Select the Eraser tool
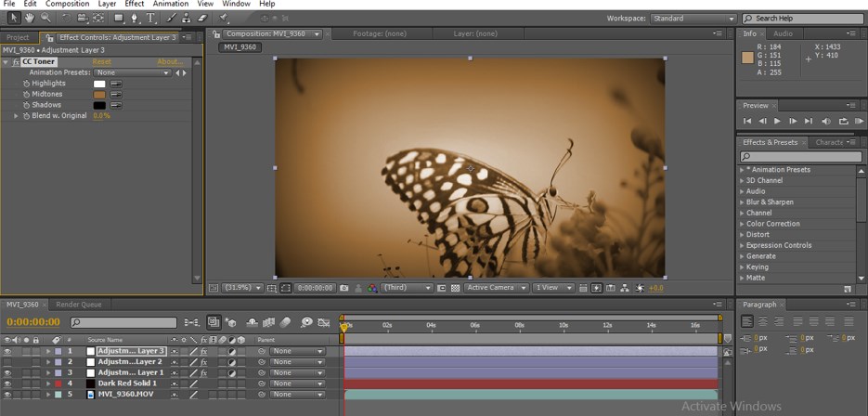This screenshot has width=868, height=416. [201, 18]
